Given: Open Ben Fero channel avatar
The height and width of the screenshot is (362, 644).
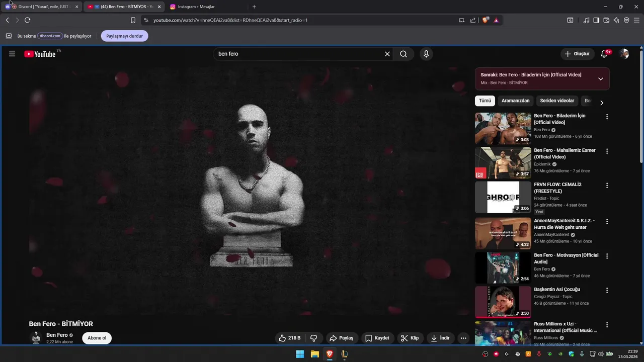Looking at the screenshot, I should pos(36,338).
